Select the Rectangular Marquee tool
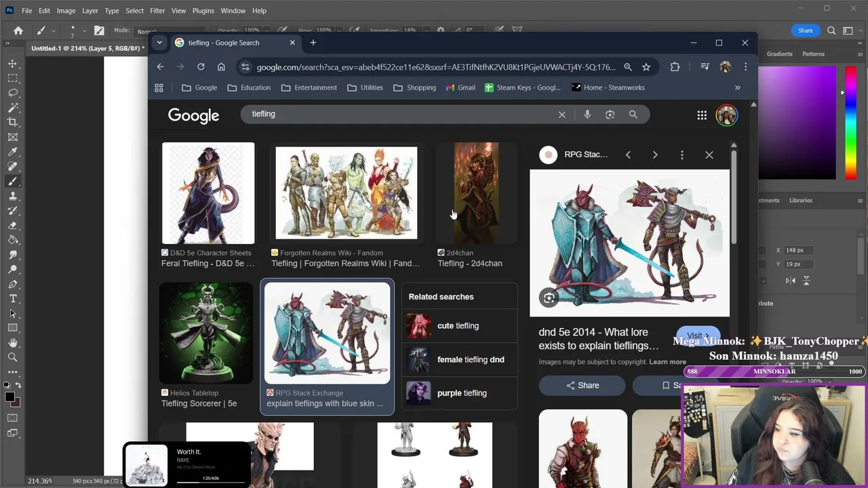 tap(13, 78)
